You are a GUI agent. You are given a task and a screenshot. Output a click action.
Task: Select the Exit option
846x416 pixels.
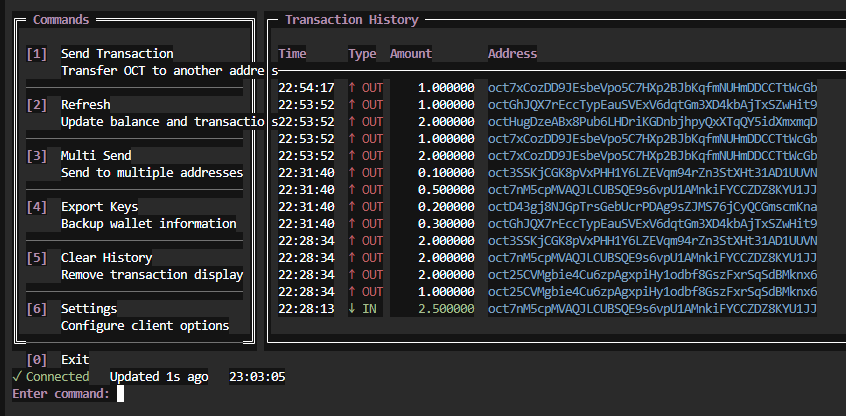pyautogui.click(x=75, y=359)
